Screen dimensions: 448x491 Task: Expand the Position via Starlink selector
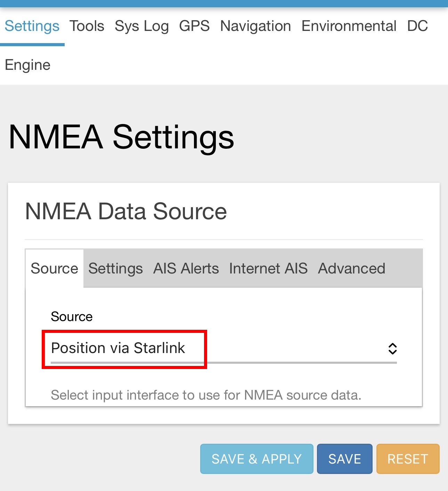point(222,349)
